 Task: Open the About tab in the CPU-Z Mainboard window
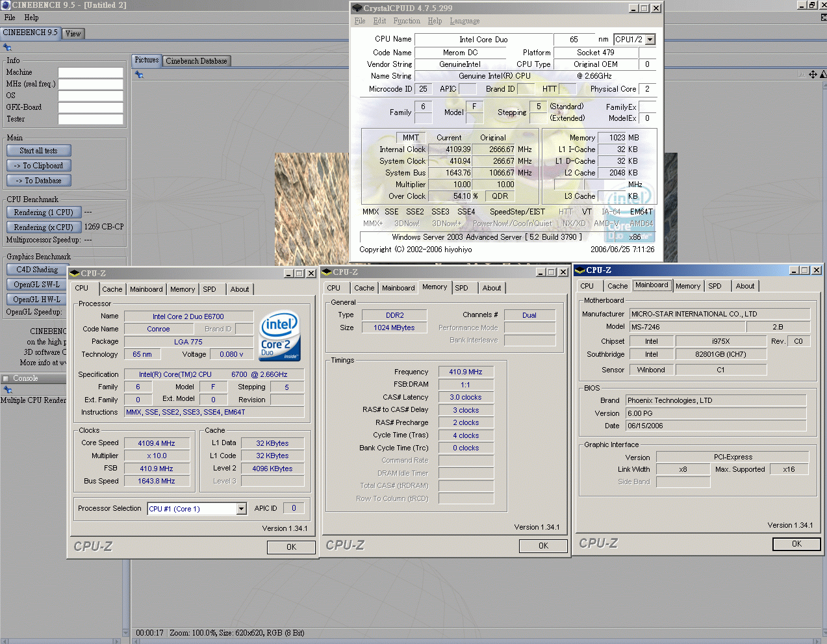[745, 286]
